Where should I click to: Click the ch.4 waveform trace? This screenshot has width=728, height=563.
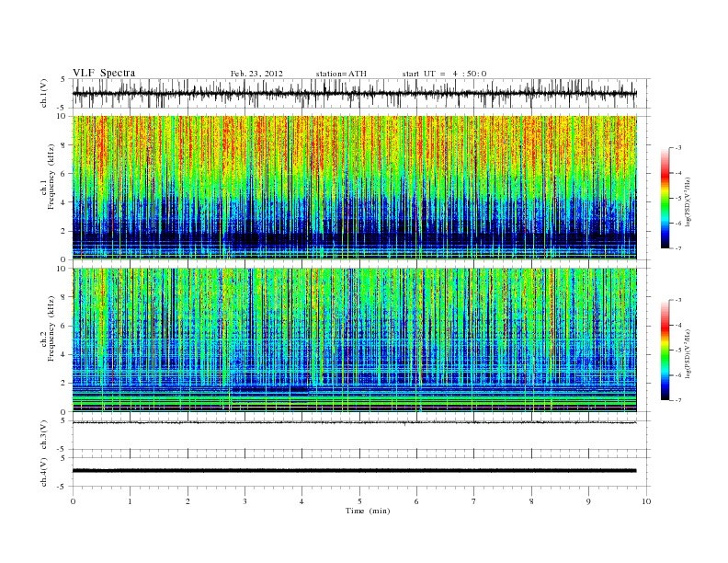[x=355, y=471]
